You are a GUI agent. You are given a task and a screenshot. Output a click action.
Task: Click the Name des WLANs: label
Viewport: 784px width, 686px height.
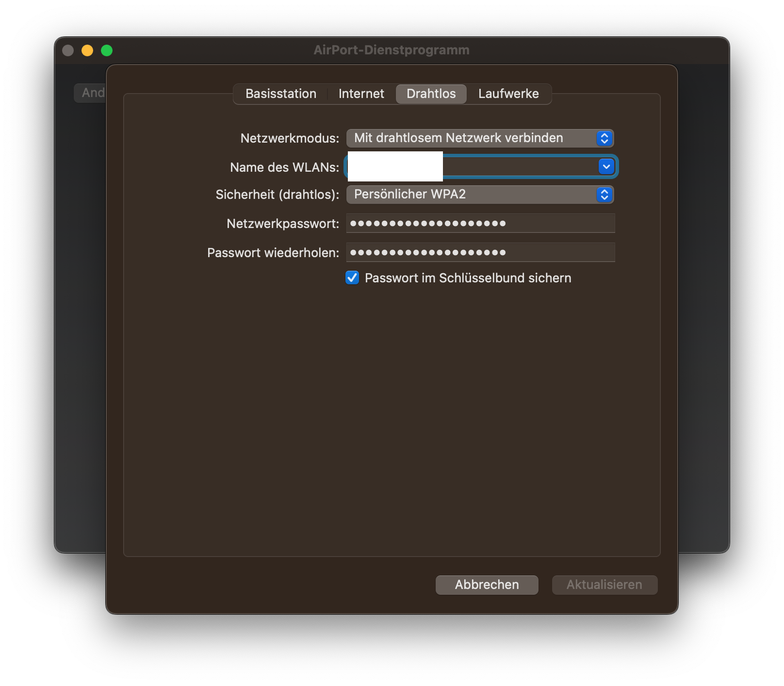[284, 167]
